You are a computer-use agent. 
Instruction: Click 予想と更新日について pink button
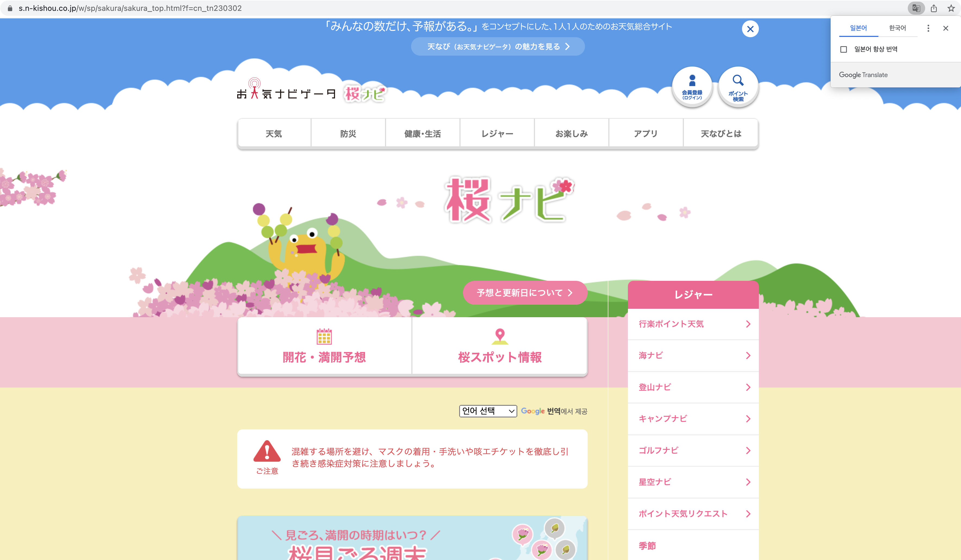(x=525, y=293)
